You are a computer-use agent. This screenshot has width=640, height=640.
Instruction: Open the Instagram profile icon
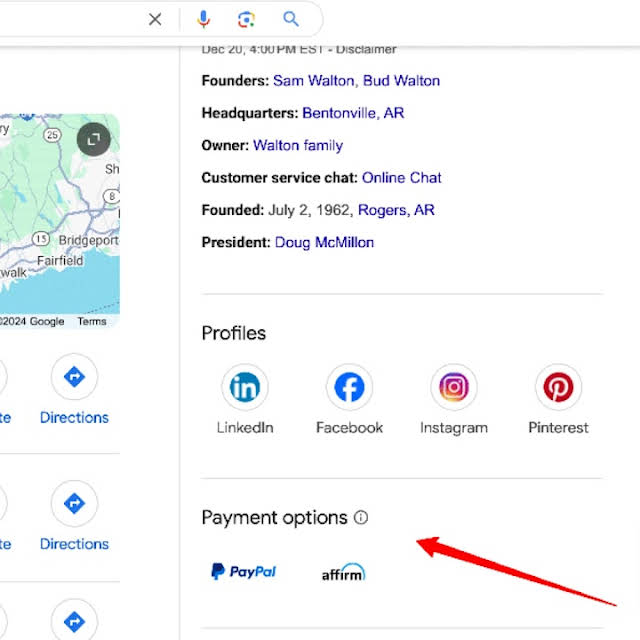point(454,387)
